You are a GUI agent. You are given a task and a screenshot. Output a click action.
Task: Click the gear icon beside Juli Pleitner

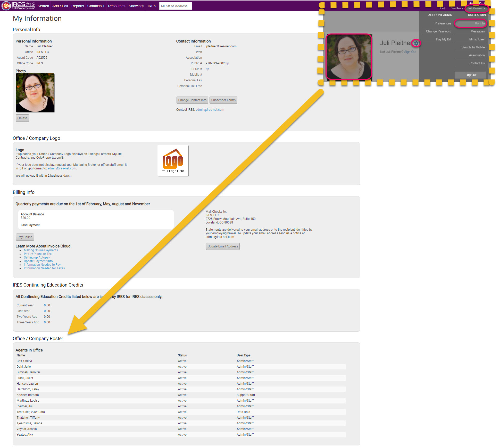416,43
